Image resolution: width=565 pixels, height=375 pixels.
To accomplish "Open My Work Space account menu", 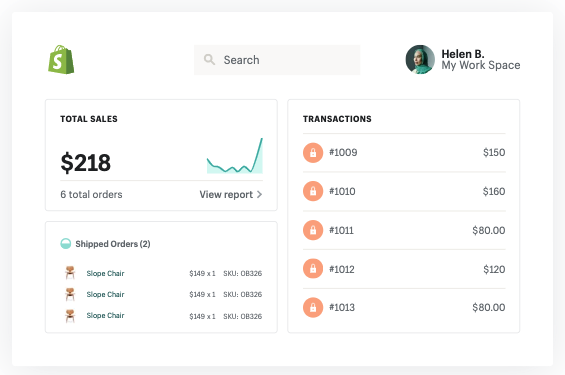I will click(481, 65).
